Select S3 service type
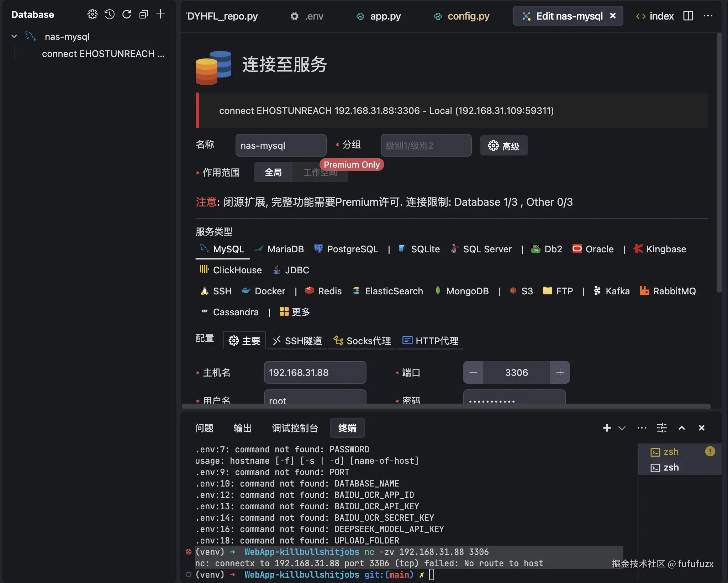 click(521, 291)
